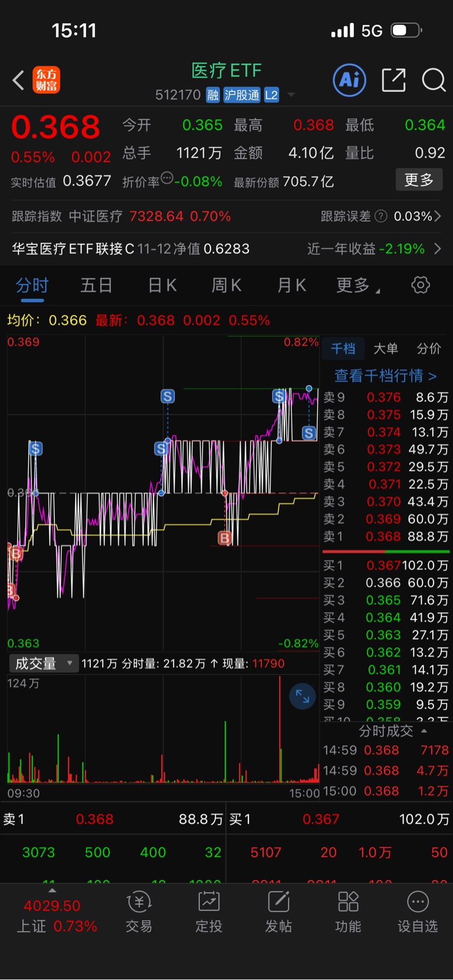The height and width of the screenshot is (980, 453).
Task: Tap 买9 0.359 order row
Action: pos(386,704)
